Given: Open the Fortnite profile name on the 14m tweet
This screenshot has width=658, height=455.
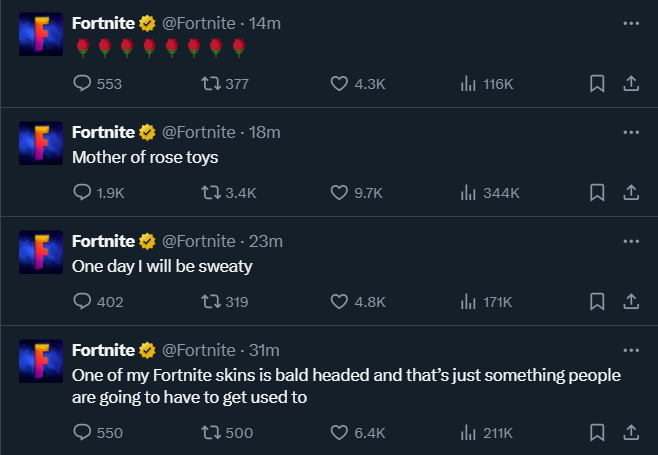Looking at the screenshot, I should (103, 23).
